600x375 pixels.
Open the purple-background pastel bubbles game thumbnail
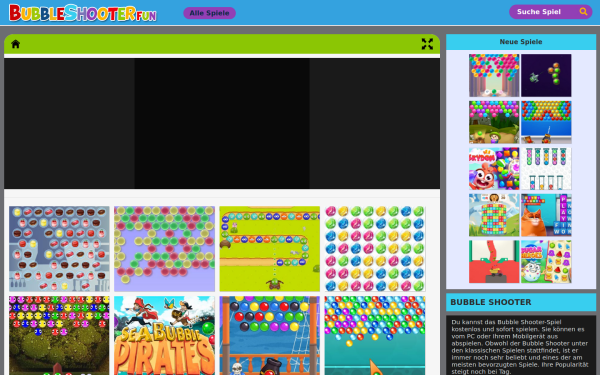point(165,249)
